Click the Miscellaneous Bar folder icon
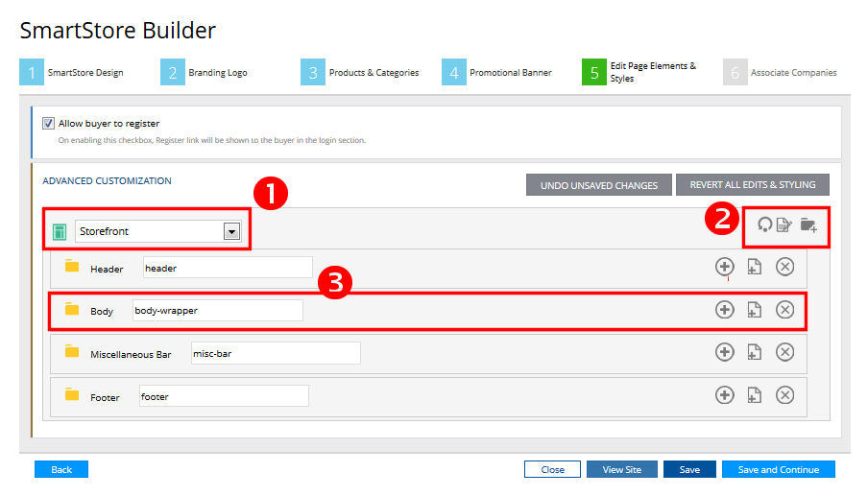This screenshot has height=496, width=868. pyautogui.click(x=72, y=351)
